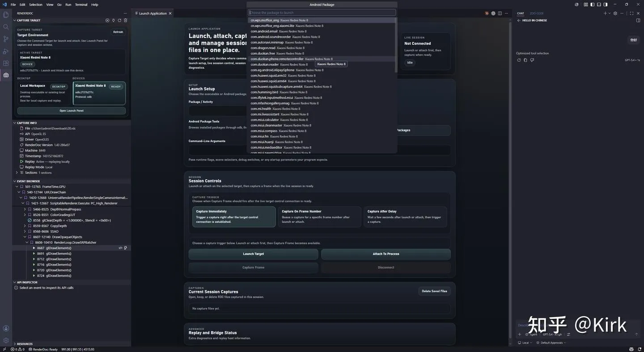Select the Capture On Frame Number trigger
This screenshot has width=644, height=352.
pyautogui.click(x=319, y=217)
